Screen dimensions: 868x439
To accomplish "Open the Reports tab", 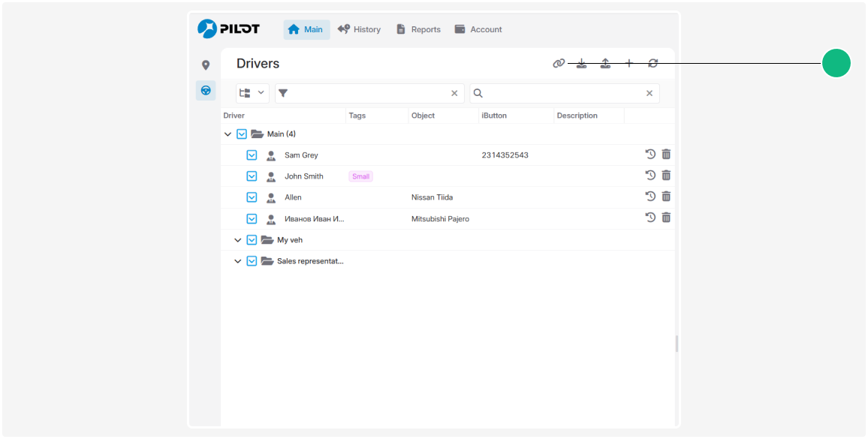I will (418, 30).
